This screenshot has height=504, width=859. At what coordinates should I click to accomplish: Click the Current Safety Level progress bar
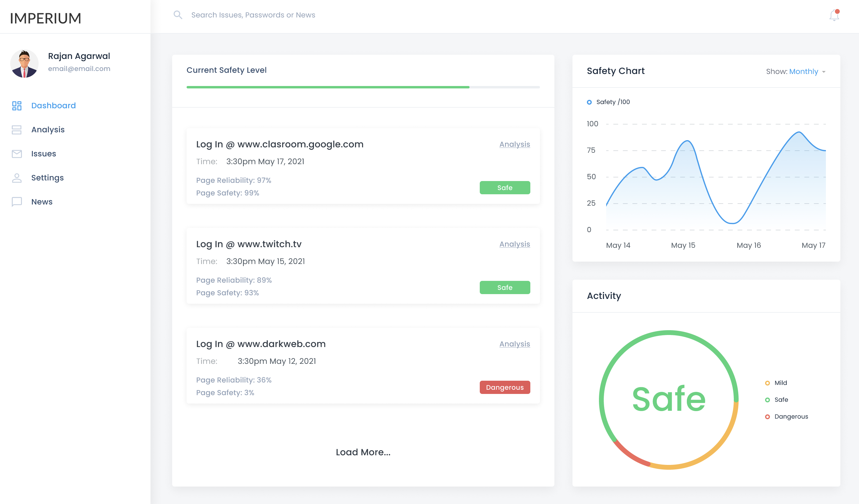363,87
